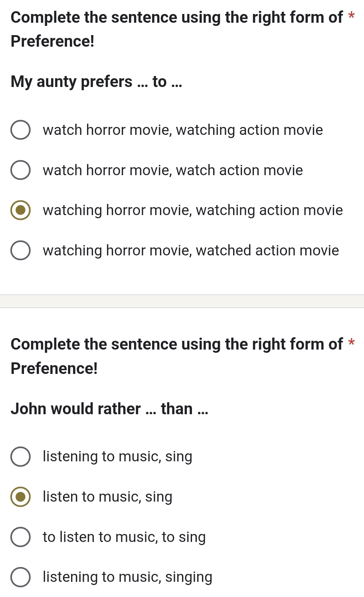
Task: Click selected radio 'watching horror movie, watching action movie'
Action: [x=20, y=210]
